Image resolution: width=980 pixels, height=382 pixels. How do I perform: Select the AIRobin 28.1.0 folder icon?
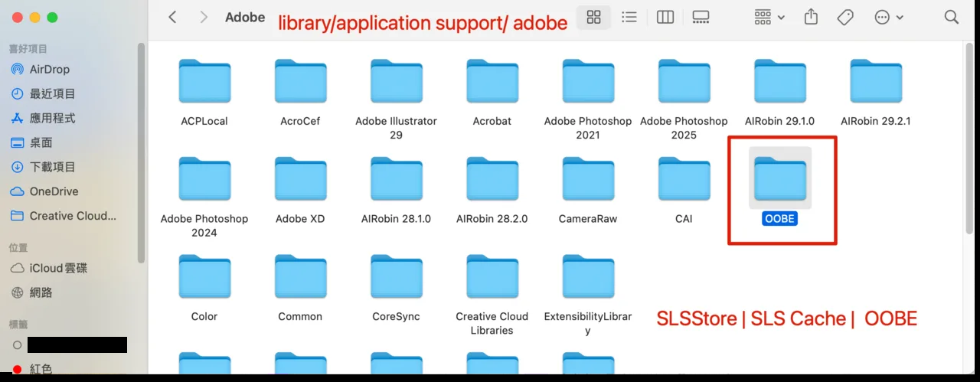point(397,179)
